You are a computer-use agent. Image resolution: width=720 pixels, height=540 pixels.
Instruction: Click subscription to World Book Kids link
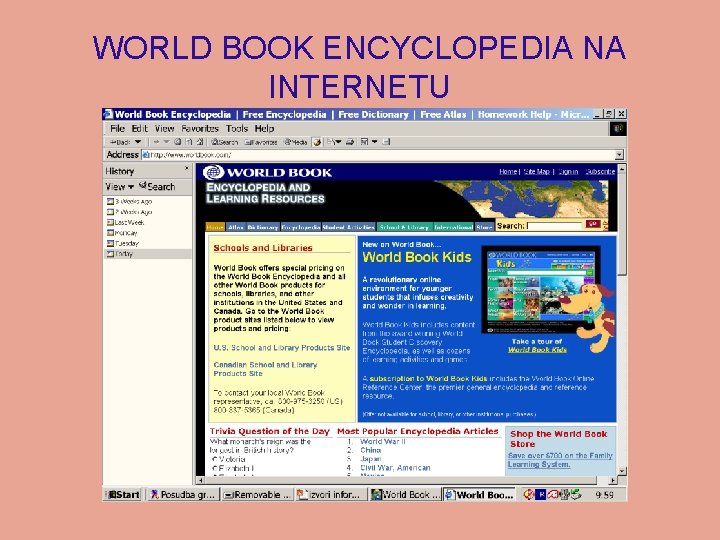tap(428, 379)
